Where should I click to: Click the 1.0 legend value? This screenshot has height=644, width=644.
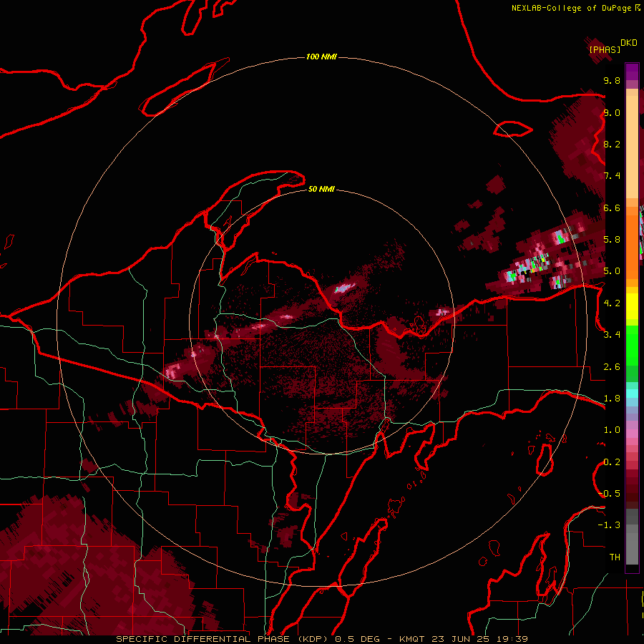coord(612,430)
